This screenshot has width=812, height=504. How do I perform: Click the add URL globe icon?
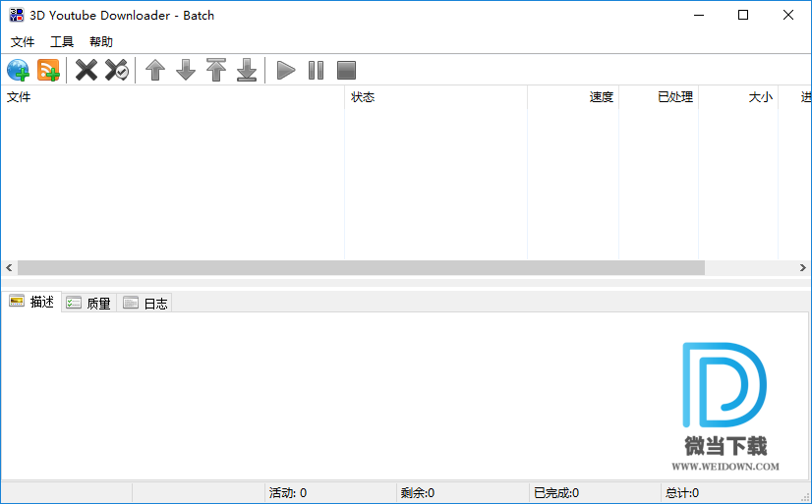pos(18,70)
